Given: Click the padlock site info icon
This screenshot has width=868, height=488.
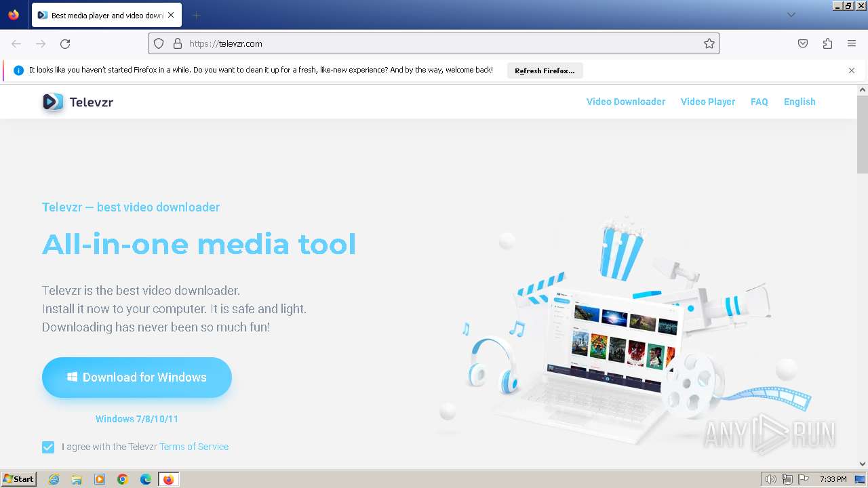Looking at the screenshot, I should coord(178,43).
